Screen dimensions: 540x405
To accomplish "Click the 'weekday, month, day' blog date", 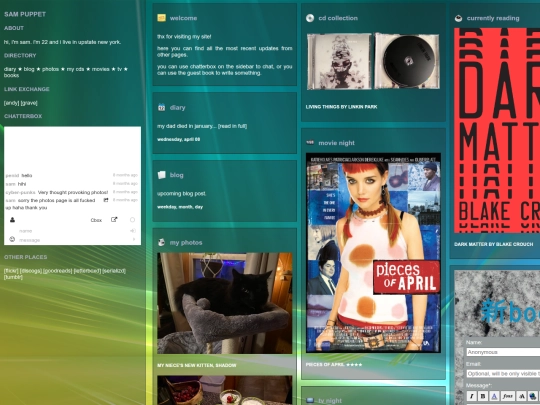I will (x=180, y=207).
